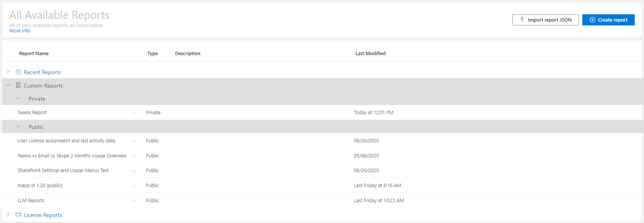This screenshot has width=644, height=223.
Task: Open the LLM Reports row
Action: coord(322,201)
